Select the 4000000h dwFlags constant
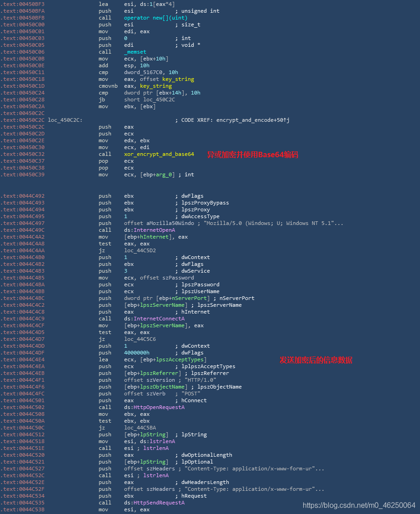The width and height of the screenshot is (420, 514). [x=137, y=353]
